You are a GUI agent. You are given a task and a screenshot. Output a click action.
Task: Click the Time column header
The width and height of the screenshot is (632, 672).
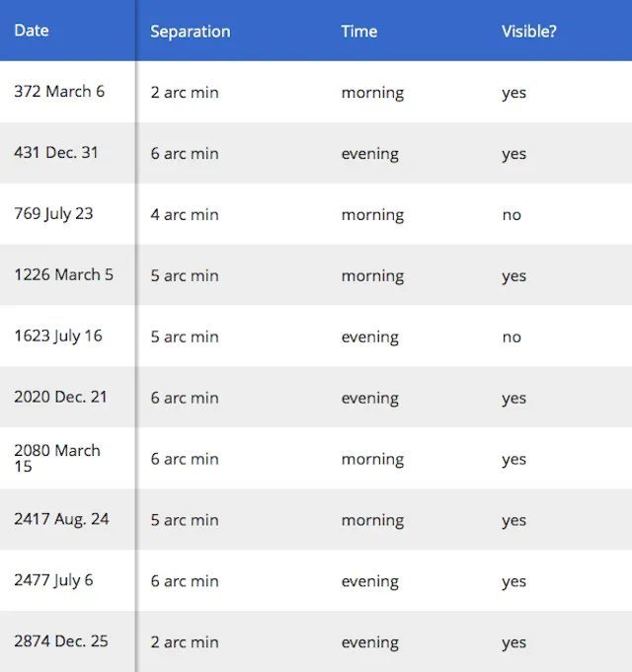coord(359,32)
